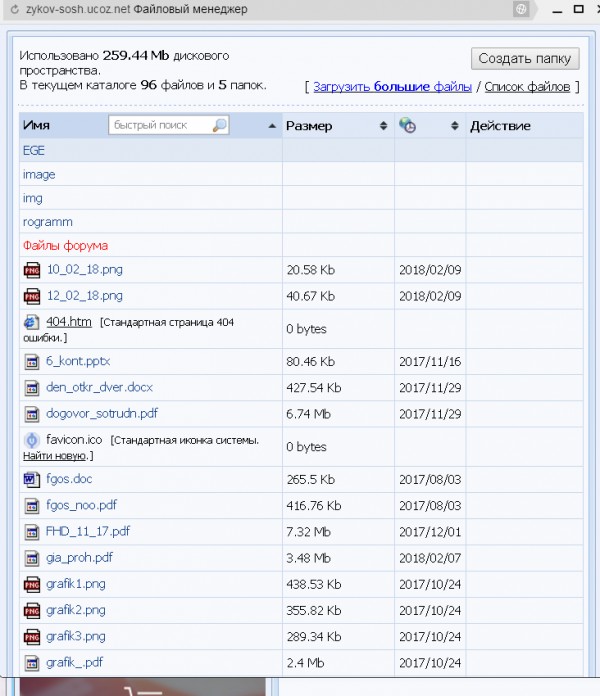The image size is (600, 696).
Task: Open the file fgos.doc
Action: pos(69,479)
